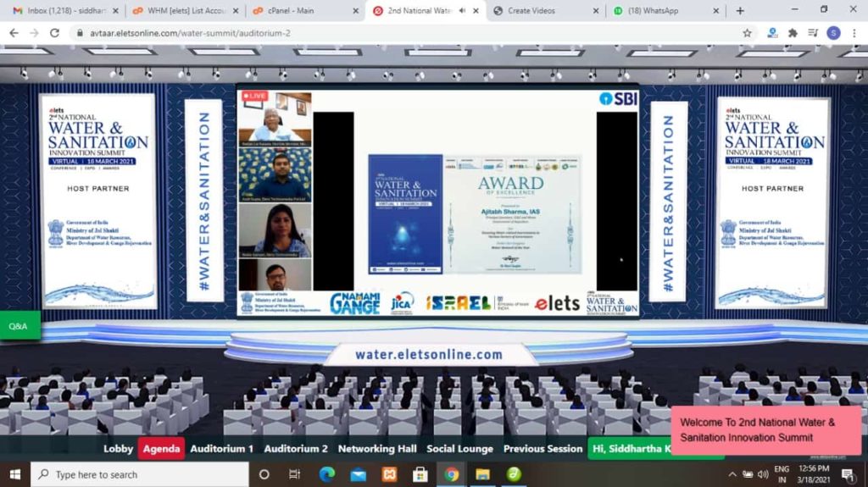Click the top speaker video thumbnail
This screenshot has height=487, width=868.
click(x=275, y=119)
